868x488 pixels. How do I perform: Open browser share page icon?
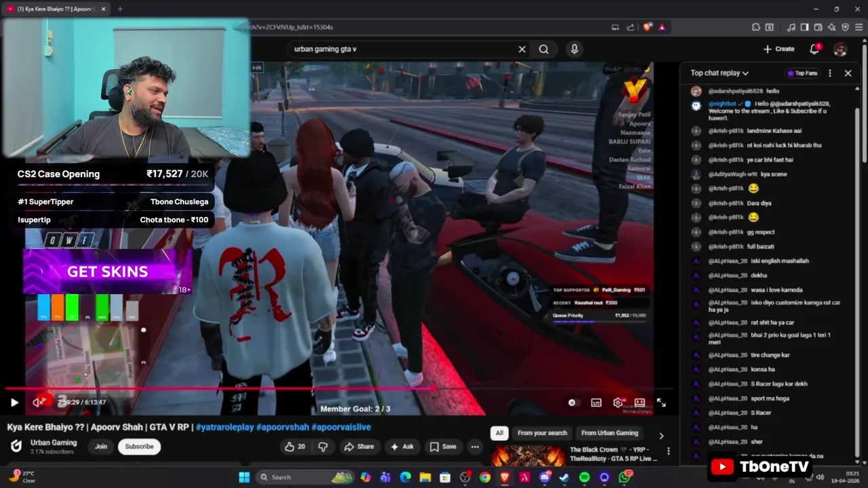pyautogui.click(x=631, y=27)
